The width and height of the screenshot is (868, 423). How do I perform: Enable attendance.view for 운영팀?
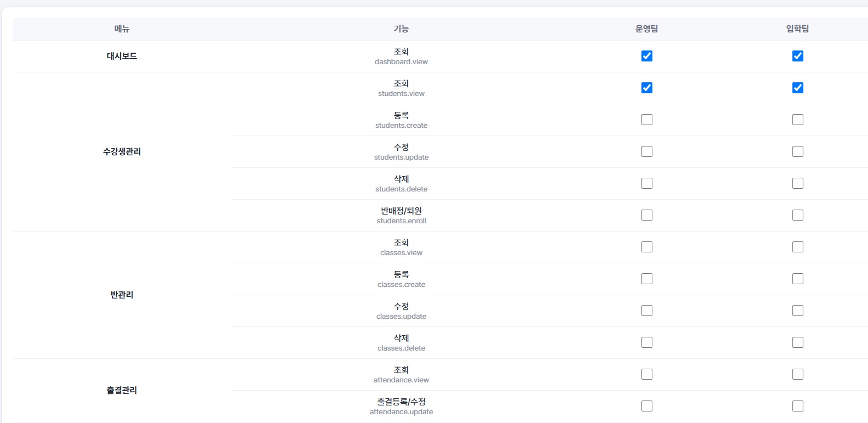tap(647, 374)
